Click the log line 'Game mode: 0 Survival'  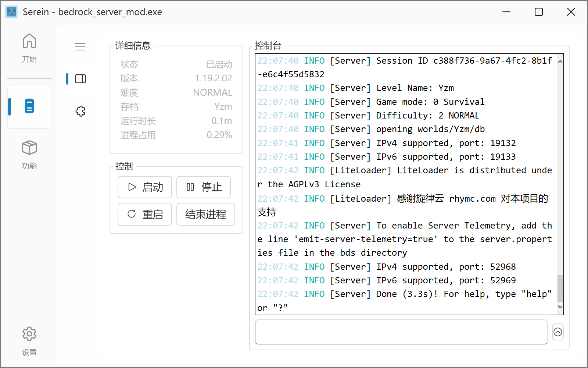coord(371,102)
